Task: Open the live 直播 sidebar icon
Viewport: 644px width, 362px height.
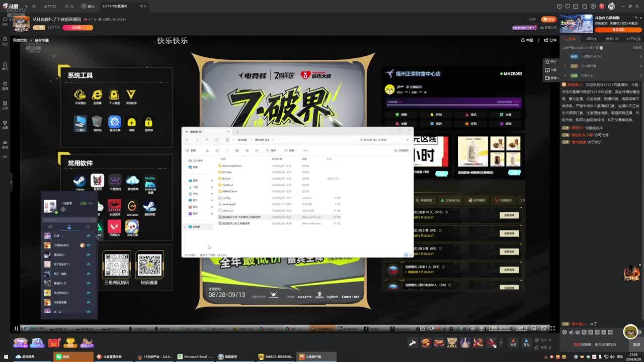Action: coord(5,85)
